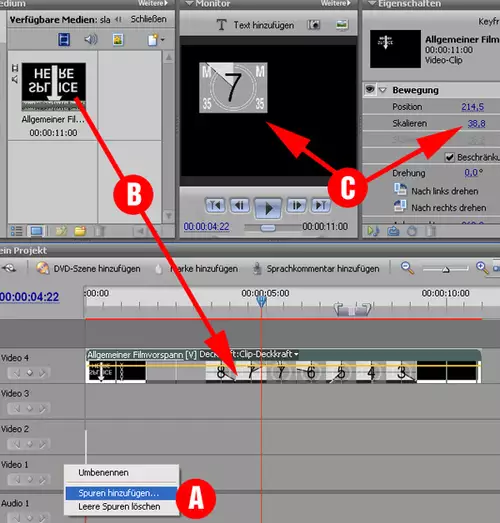500x523 pixels.
Task: Open the new item dropdown arrow in media panel
Action: (163, 40)
